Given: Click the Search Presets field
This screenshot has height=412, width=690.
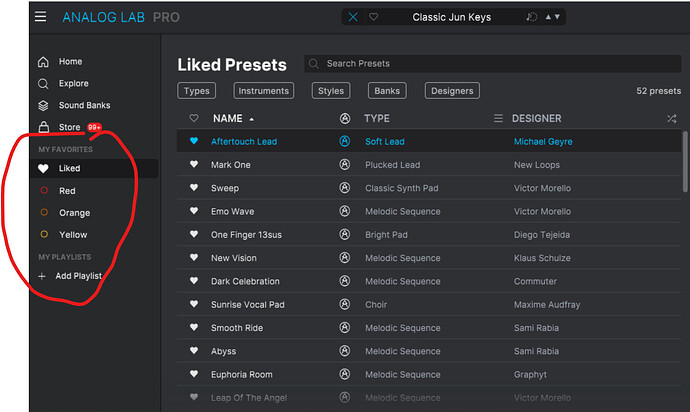Looking at the screenshot, I should coord(492,63).
